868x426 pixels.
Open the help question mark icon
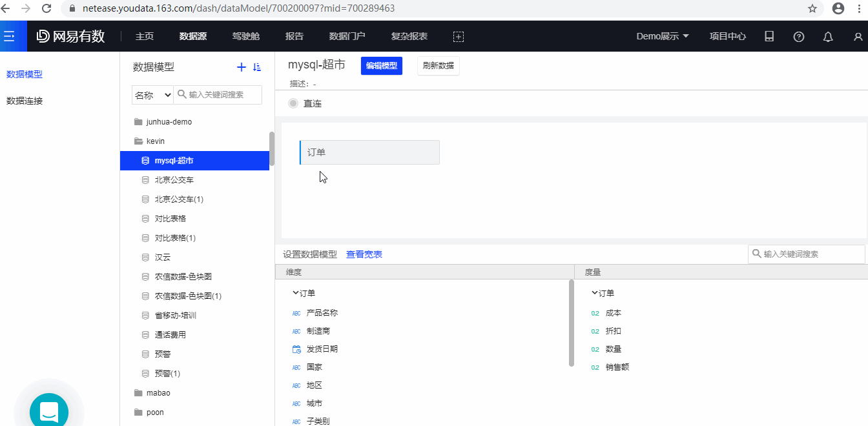[x=799, y=37]
